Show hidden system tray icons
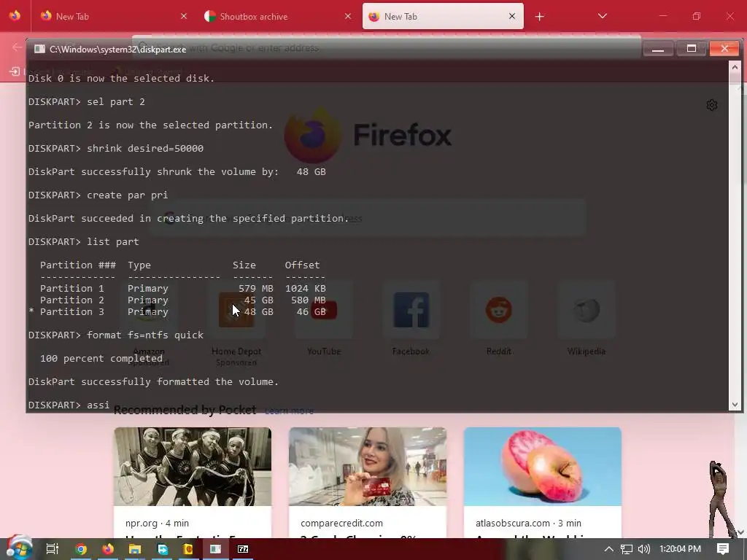Viewport: 747px width, 560px height. (x=609, y=549)
